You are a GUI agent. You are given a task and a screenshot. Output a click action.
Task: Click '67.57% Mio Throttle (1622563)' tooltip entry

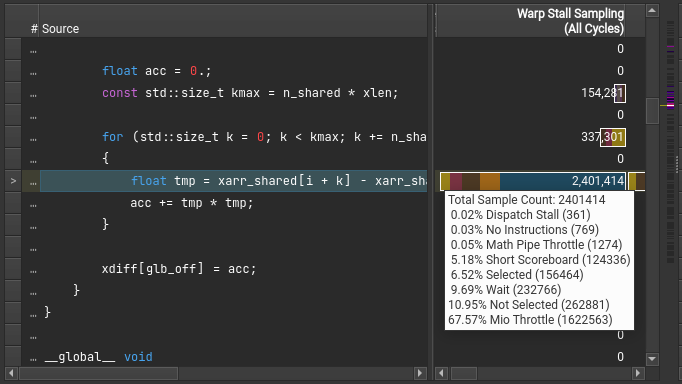pos(530,320)
